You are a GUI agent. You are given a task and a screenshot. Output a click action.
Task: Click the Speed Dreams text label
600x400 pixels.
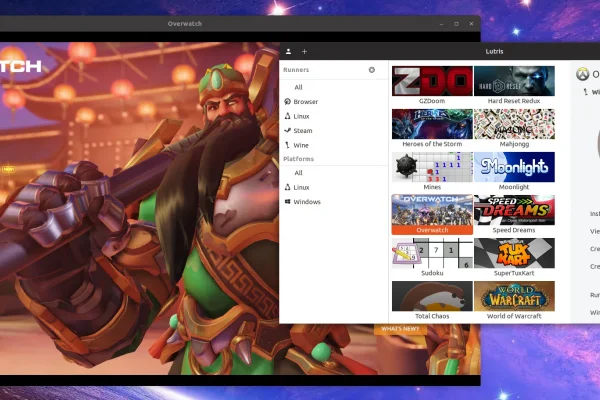(514, 230)
